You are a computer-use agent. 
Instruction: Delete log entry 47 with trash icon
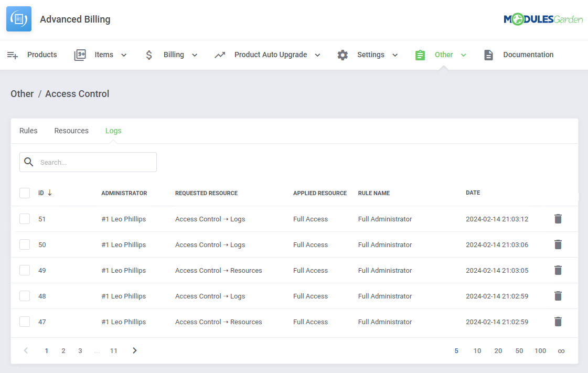[558, 322]
